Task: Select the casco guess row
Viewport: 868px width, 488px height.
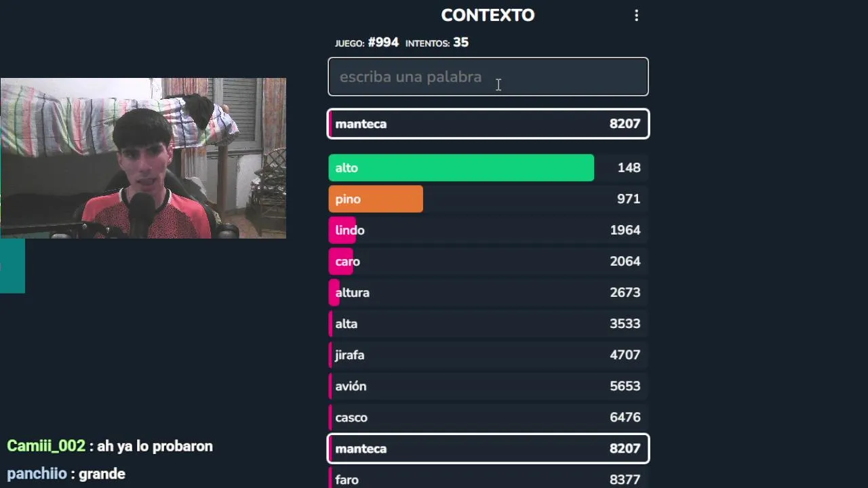Action: click(488, 418)
